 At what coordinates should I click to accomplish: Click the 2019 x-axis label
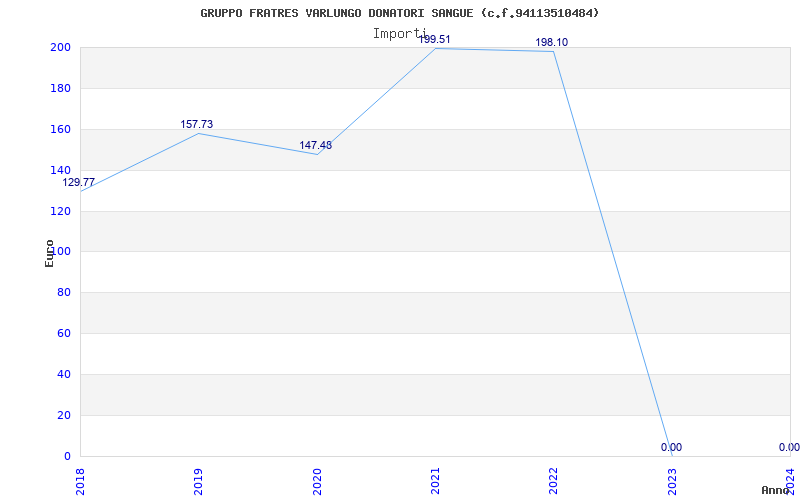198,481
